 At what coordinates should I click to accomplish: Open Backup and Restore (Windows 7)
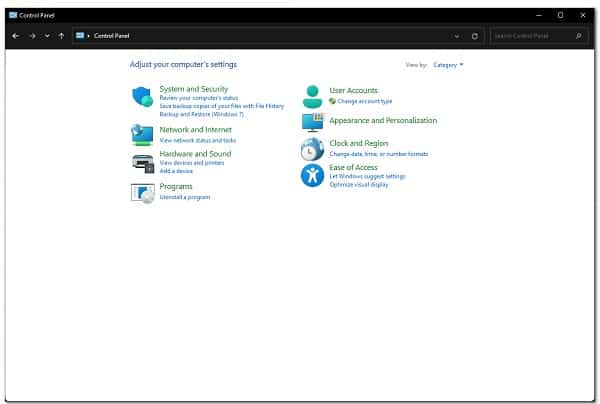(x=202, y=114)
